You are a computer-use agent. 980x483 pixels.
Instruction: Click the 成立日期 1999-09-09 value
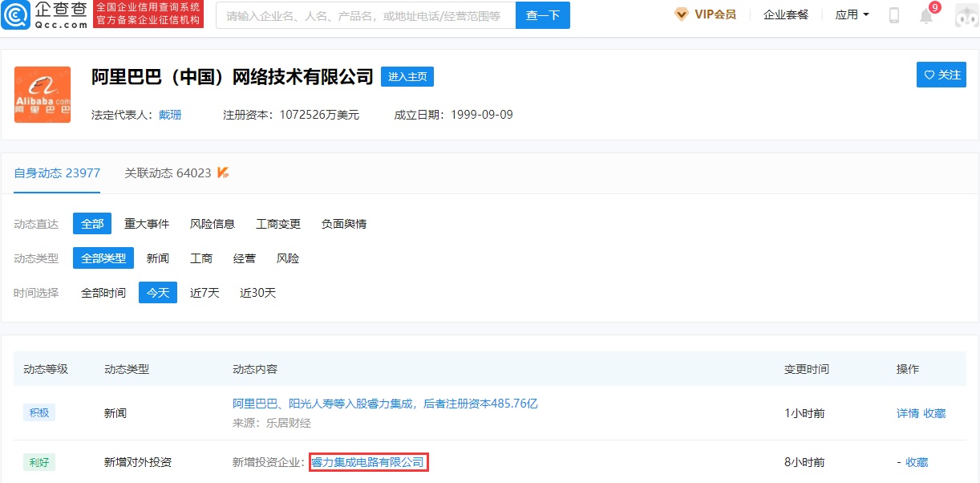pyautogui.click(x=482, y=115)
